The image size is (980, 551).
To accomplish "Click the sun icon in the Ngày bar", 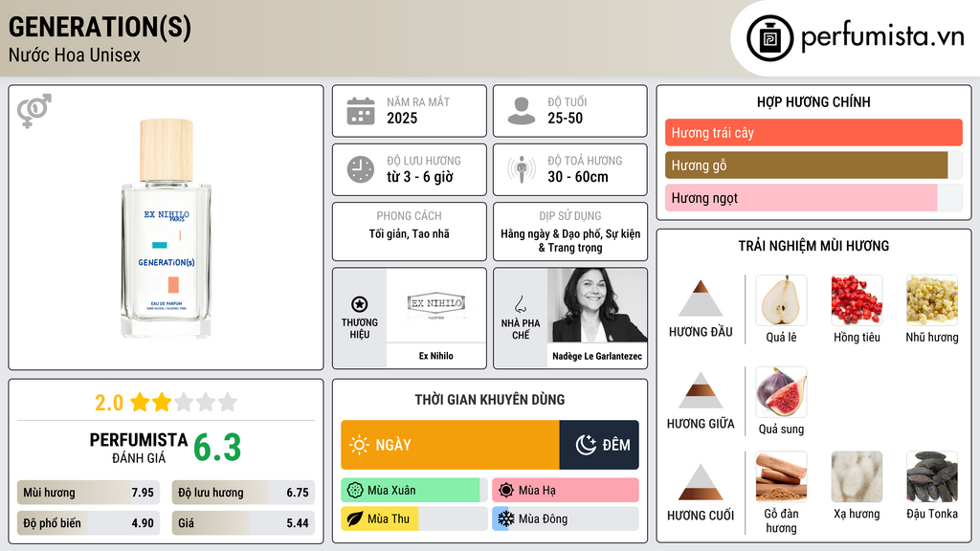I will point(359,445).
